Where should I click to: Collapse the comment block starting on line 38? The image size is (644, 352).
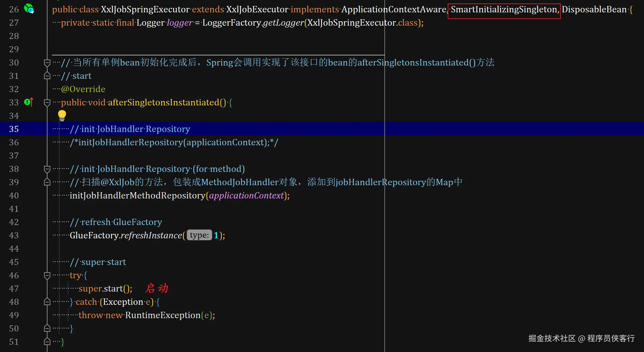(x=47, y=169)
